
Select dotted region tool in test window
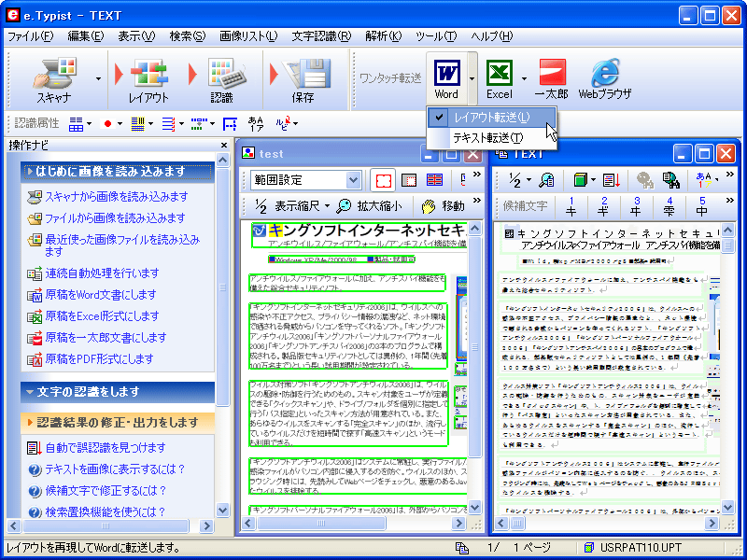(x=409, y=180)
